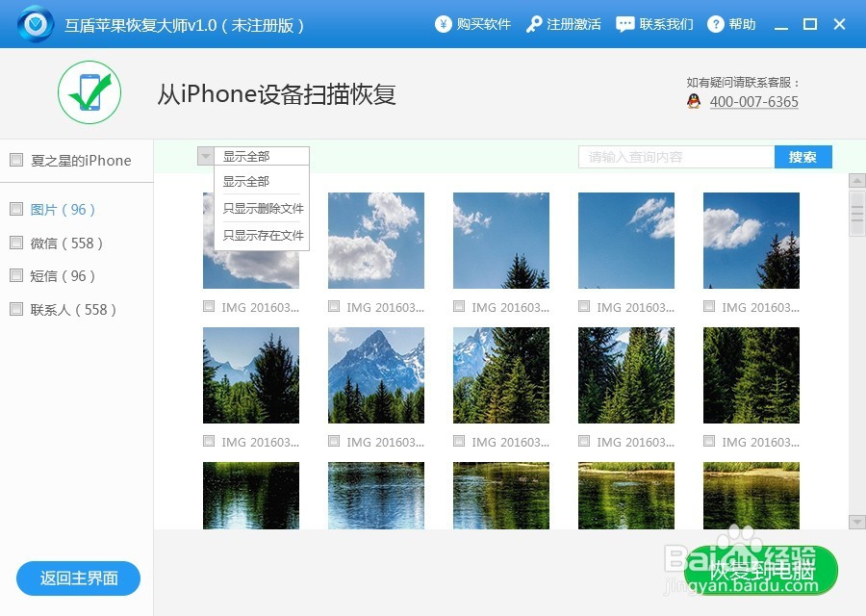This screenshot has height=616, width=866.
Task: Open the two-clouds sky thumbnail
Action: pyautogui.click(x=376, y=241)
